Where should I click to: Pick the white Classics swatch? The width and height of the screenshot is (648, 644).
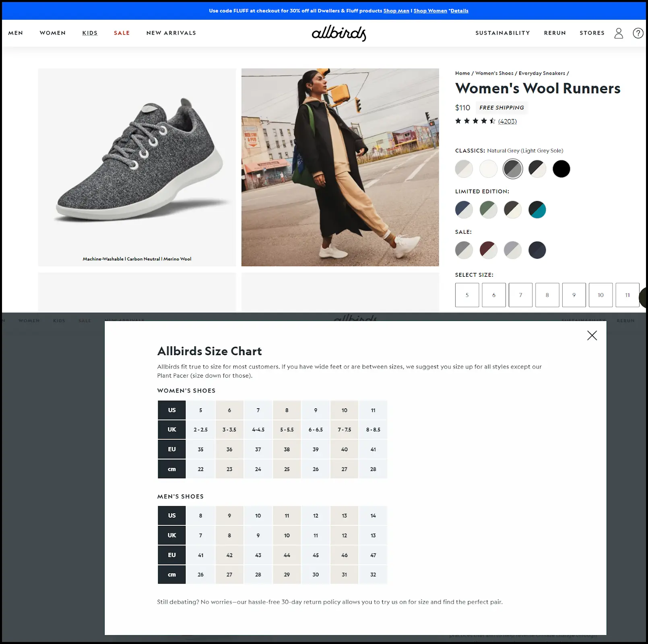click(x=488, y=169)
